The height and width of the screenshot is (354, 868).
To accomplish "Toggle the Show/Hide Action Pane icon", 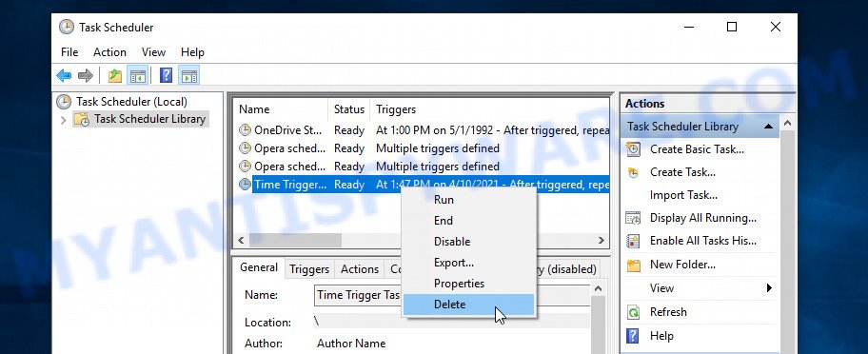I will (x=189, y=75).
